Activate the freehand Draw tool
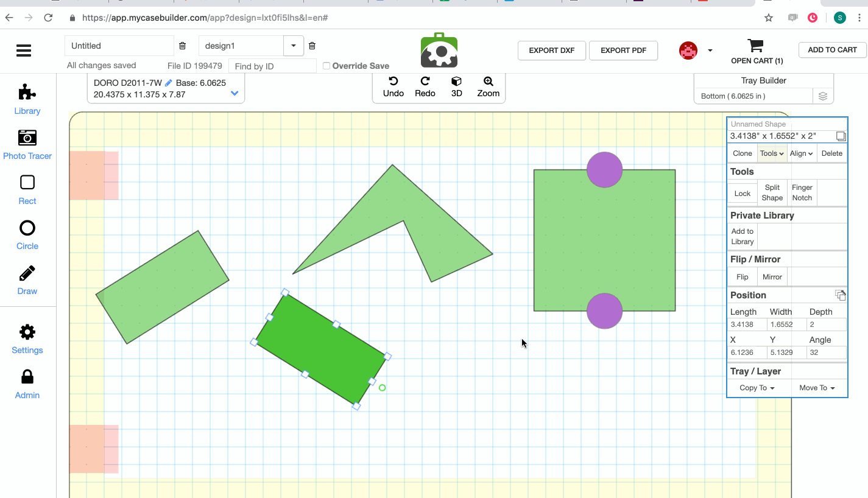Image resolution: width=868 pixels, height=498 pixels. pos(27,279)
